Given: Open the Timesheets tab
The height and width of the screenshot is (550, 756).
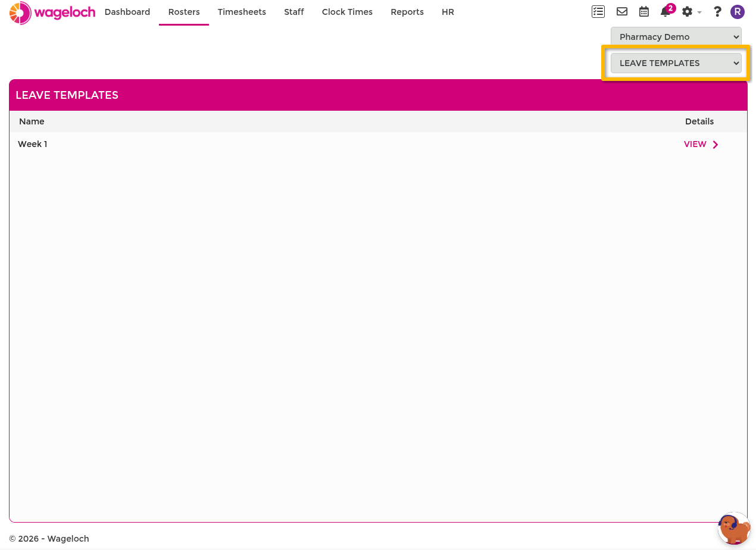Looking at the screenshot, I should (x=242, y=12).
